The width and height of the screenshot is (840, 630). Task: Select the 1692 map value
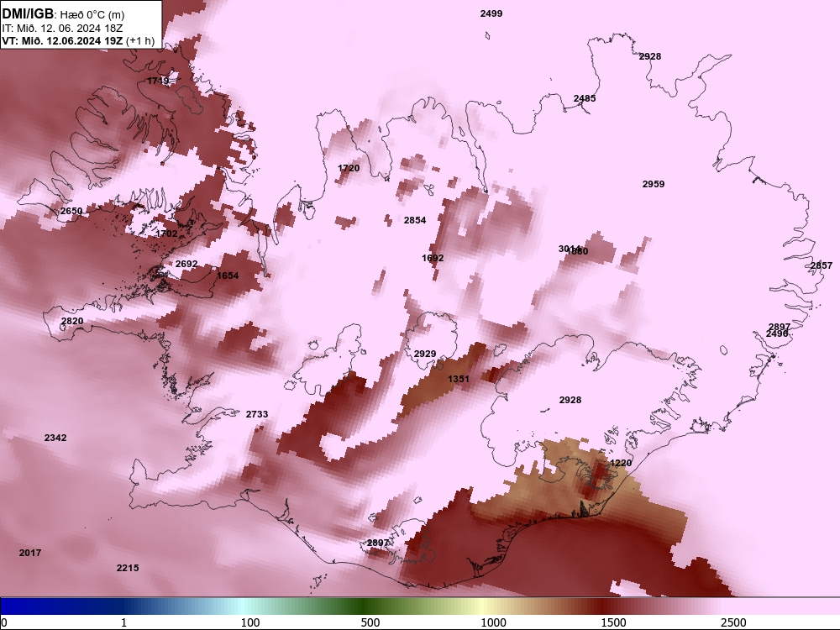coord(433,258)
